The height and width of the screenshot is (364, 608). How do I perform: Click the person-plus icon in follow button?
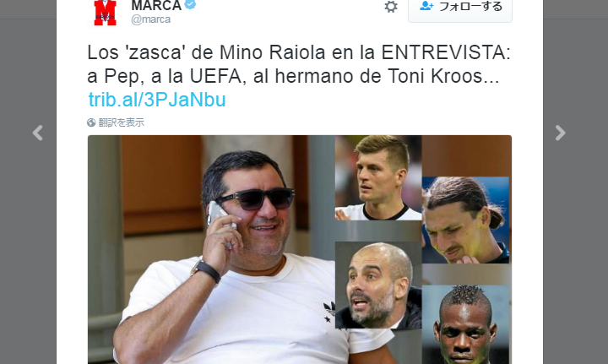426,6
